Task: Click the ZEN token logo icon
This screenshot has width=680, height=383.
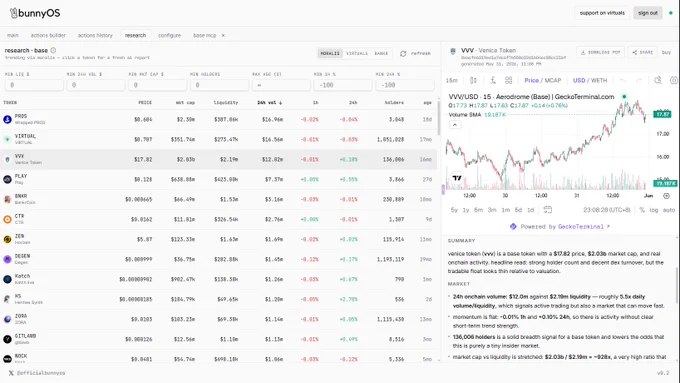Action: pos(7,239)
